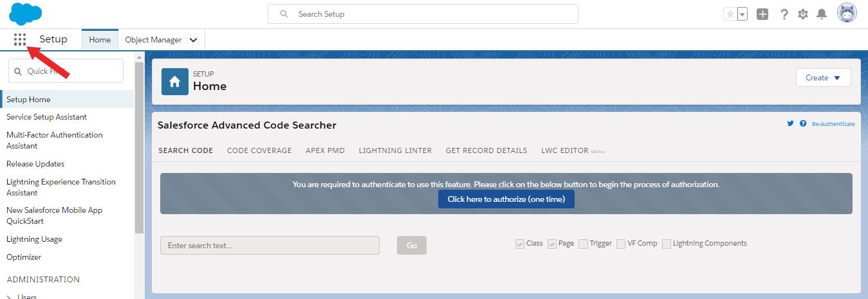This screenshot has width=868, height=299.
Task: Click the Go button
Action: point(412,246)
